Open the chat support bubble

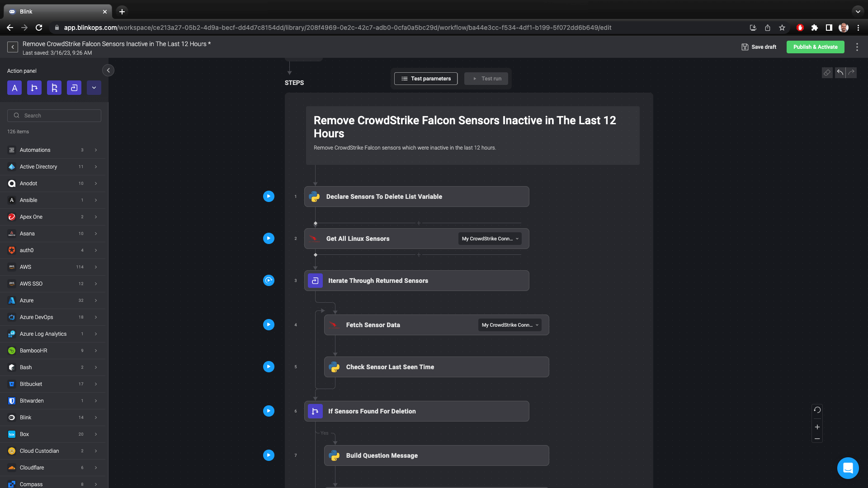pyautogui.click(x=848, y=468)
